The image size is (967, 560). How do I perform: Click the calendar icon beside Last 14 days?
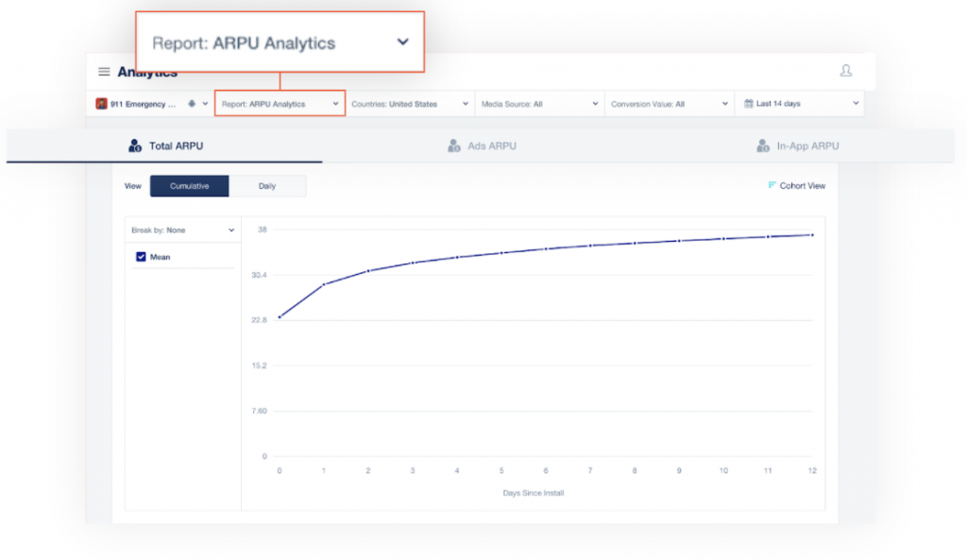click(748, 104)
